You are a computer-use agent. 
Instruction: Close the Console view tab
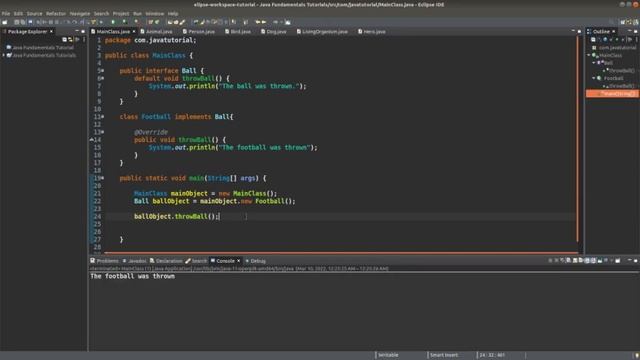[x=239, y=261]
